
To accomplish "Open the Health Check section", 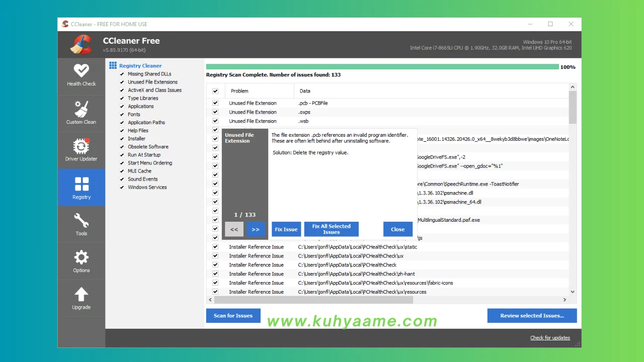I will [x=81, y=75].
